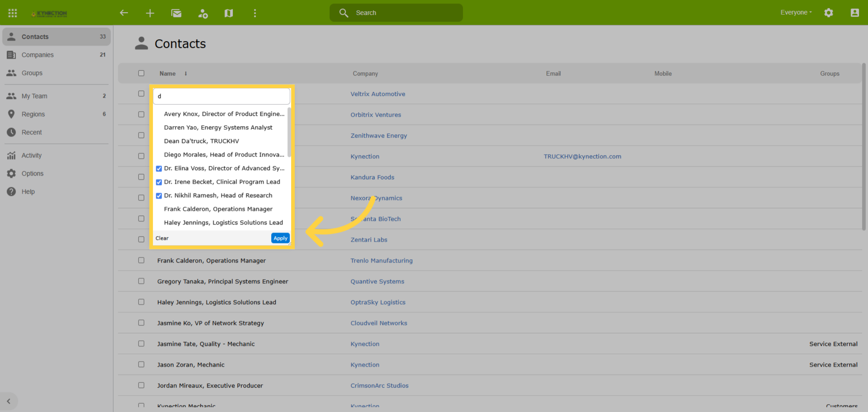Select Darren Yao in filter list
Viewport: 868px width, 412px height.
218,127
